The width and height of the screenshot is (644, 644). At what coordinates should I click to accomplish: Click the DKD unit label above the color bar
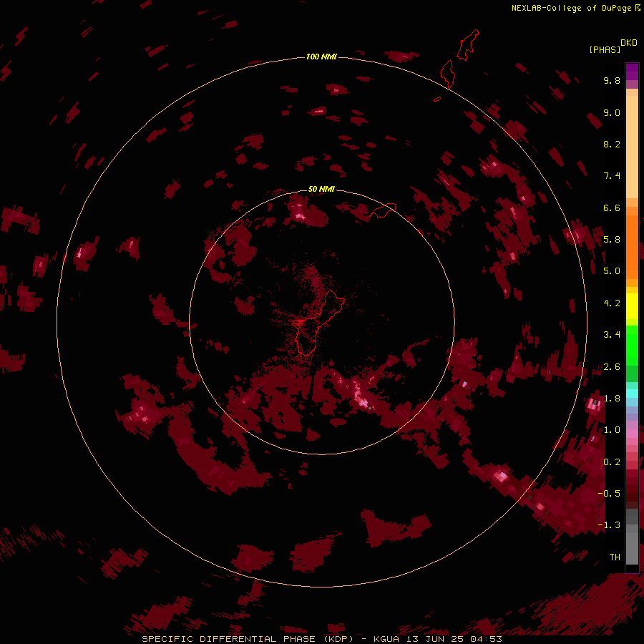pyautogui.click(x=629, y=43)
